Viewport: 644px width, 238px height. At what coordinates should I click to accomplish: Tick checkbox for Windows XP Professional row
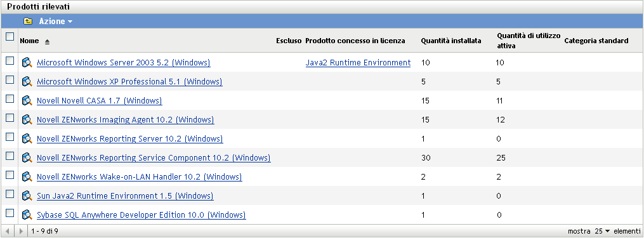coord(10,80)
